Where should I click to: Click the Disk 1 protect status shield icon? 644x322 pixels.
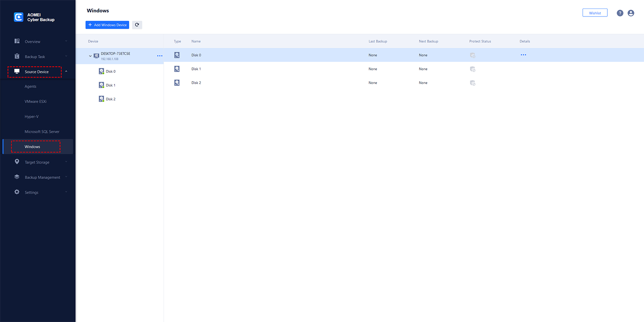click(x=473, y=69)
